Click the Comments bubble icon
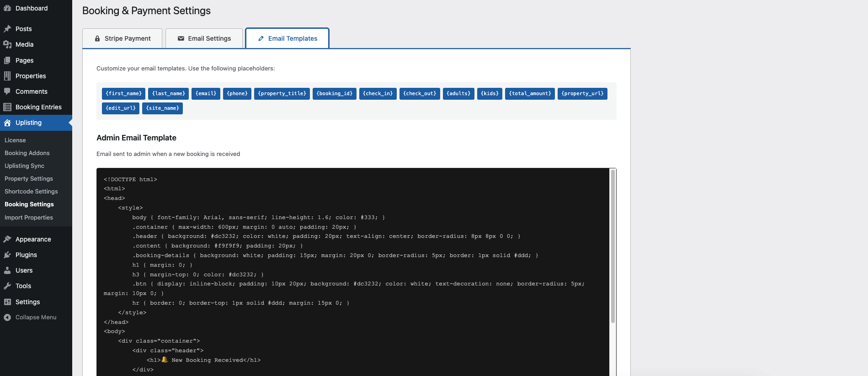The width and height of the screenshot is (868, 376). (x=7, y=91)
